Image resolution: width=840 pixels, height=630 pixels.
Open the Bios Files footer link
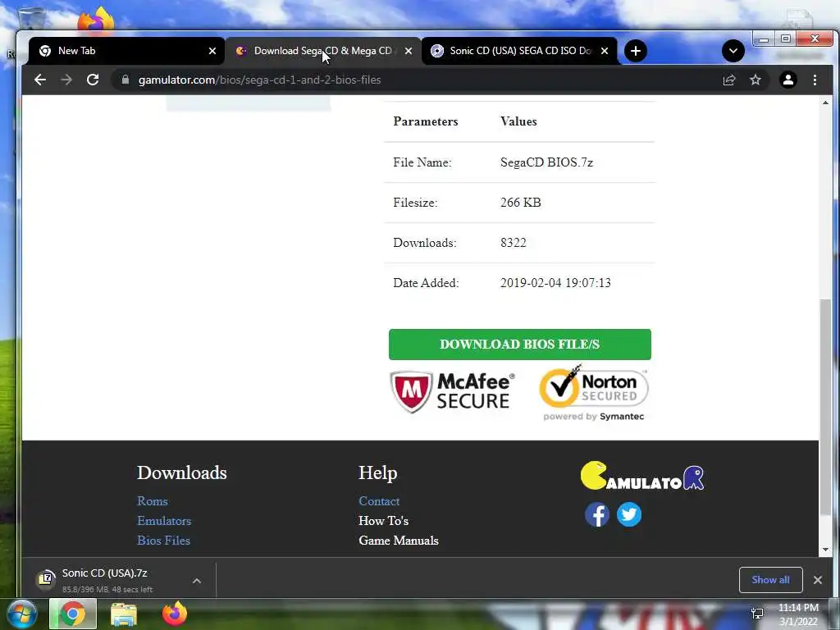[x=163, y=540]
